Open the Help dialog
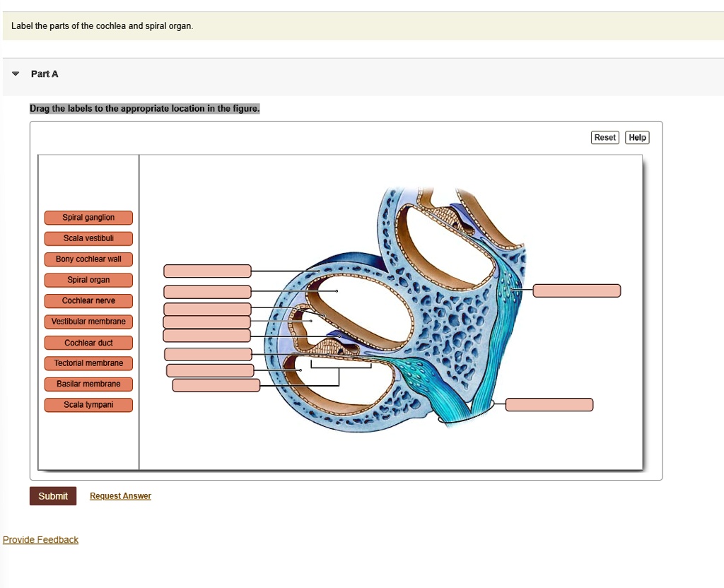 pyautogui.click(x=637, y=137)
